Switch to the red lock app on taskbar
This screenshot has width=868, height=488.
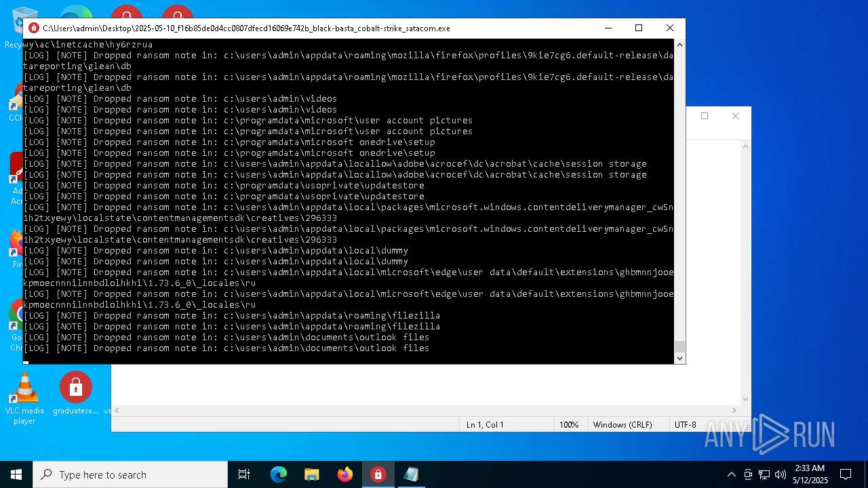point(378,474)
